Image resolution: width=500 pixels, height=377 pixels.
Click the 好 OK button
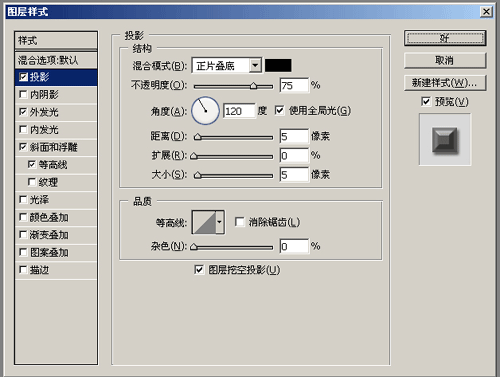445,38
